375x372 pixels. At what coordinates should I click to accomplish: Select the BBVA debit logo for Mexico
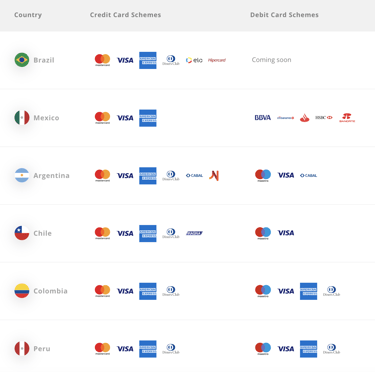point(263,118)
